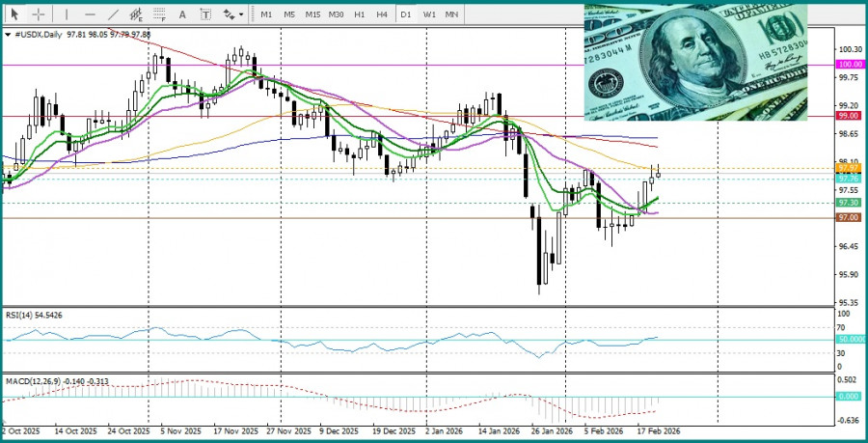Select the equidistant channel tool

pos(136,14)
